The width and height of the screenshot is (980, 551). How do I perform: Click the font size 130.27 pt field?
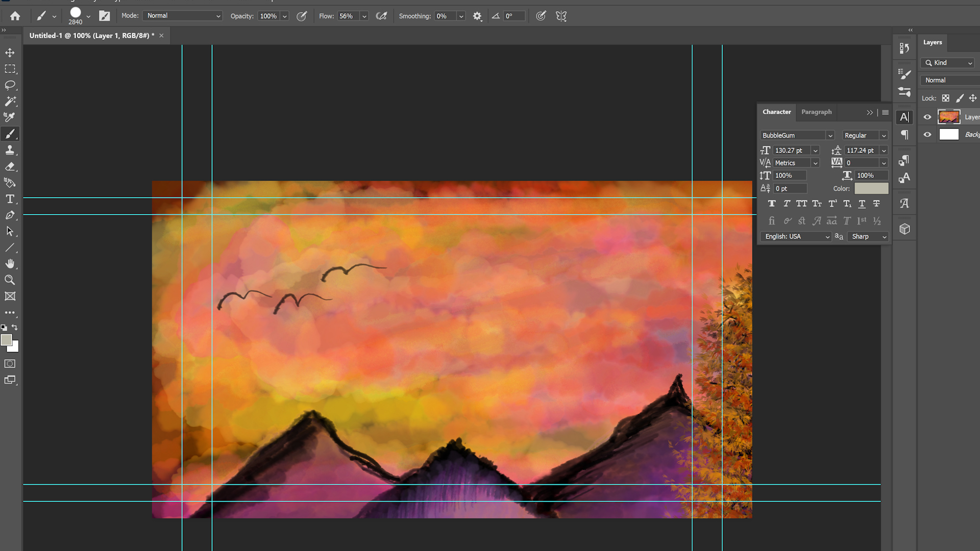pos(789,151)
